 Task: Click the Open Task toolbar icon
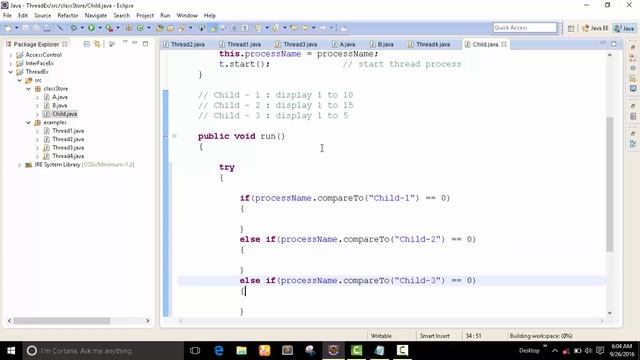(x=170, y=28)
